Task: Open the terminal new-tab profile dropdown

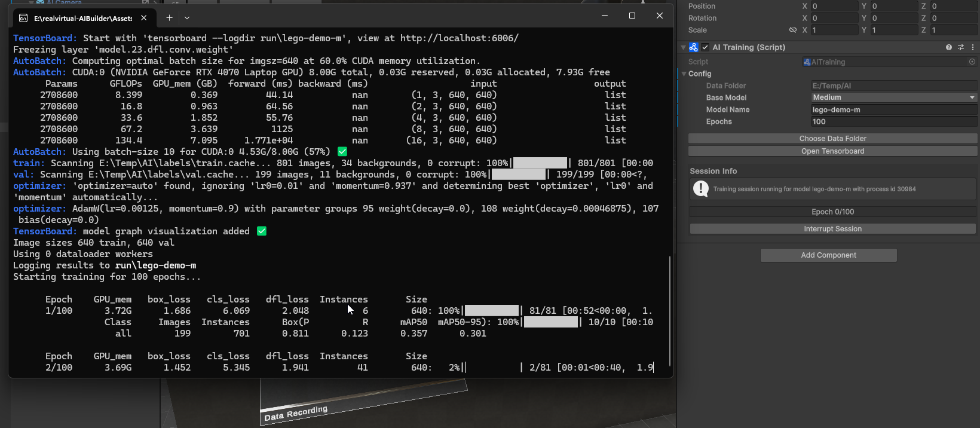Action: tap(187, 18)
